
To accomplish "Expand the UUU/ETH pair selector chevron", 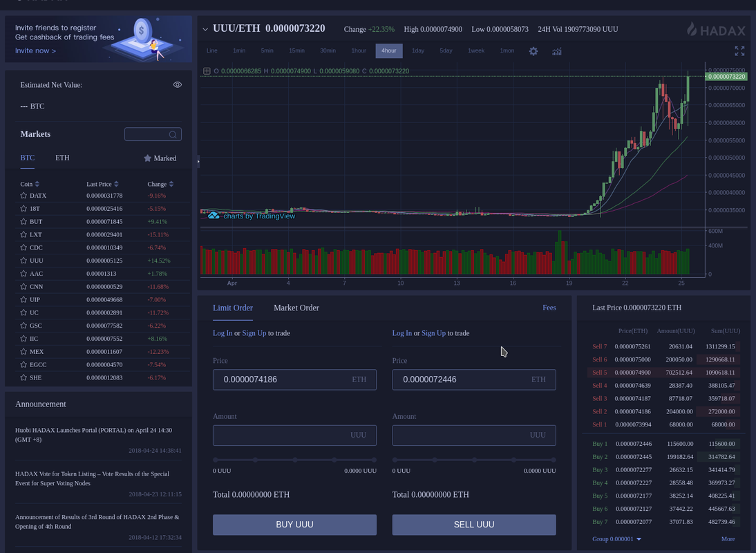I will click(x=205, y=30).
